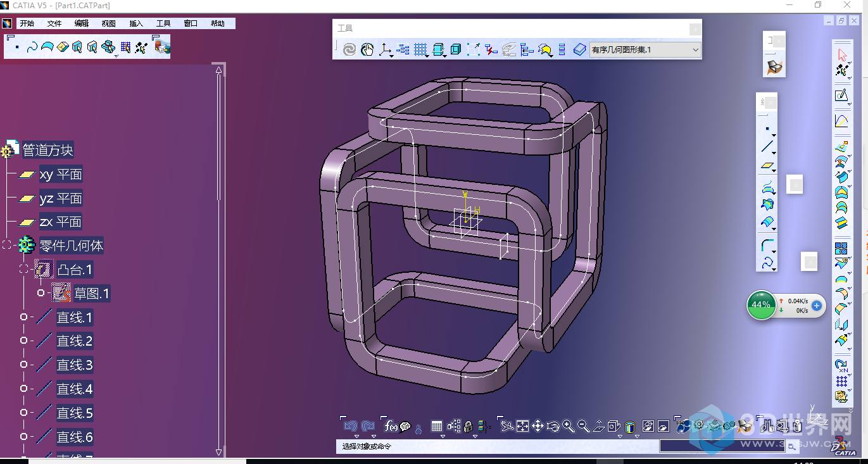This screenshot has height=464, width=868.
Task: Select the zx 平面 tree item
Action: click(61, 222)
